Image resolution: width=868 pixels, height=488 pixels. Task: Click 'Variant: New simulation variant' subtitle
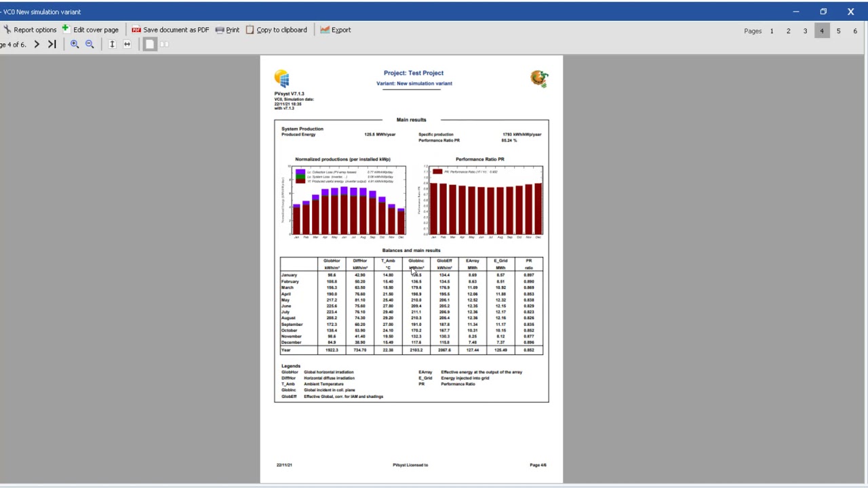tap(414, 83)
